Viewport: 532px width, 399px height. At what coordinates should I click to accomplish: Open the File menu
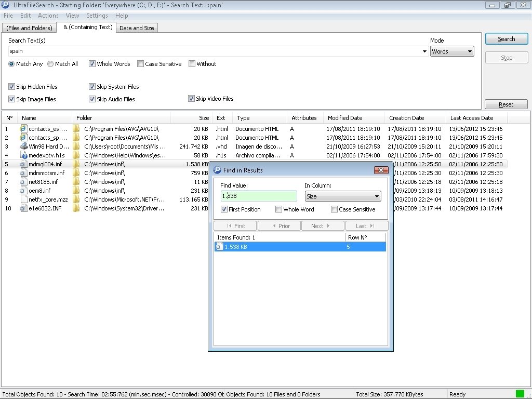click(8, 16)
